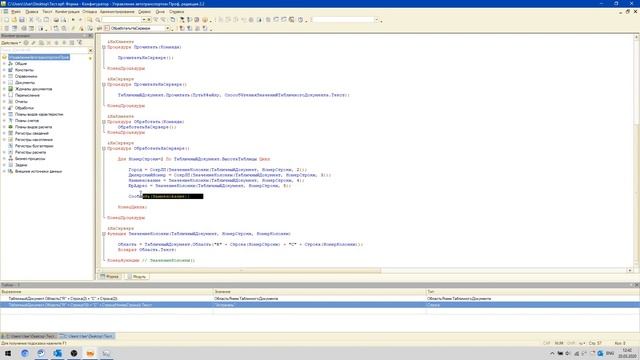Undo the last action via toolbar
The width and height of the screenshot is (640, 360).
click(73, 20)
